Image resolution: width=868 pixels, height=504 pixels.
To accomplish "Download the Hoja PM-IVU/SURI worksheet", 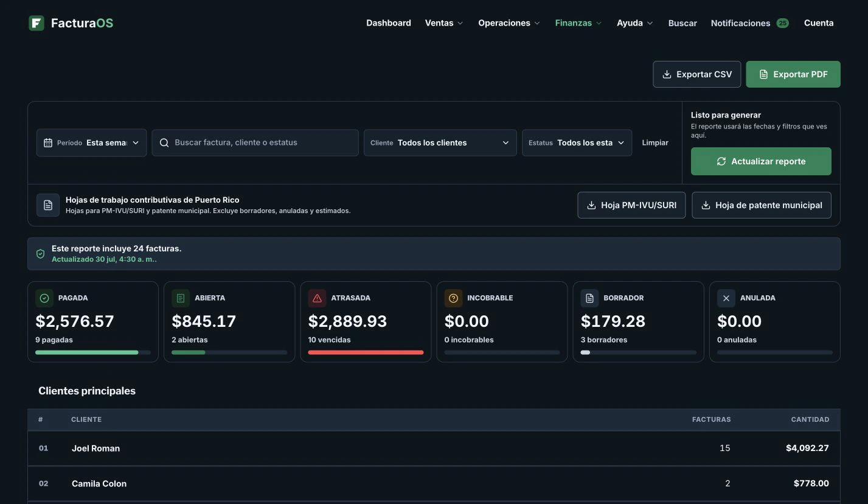I will (x=631, y=205).
